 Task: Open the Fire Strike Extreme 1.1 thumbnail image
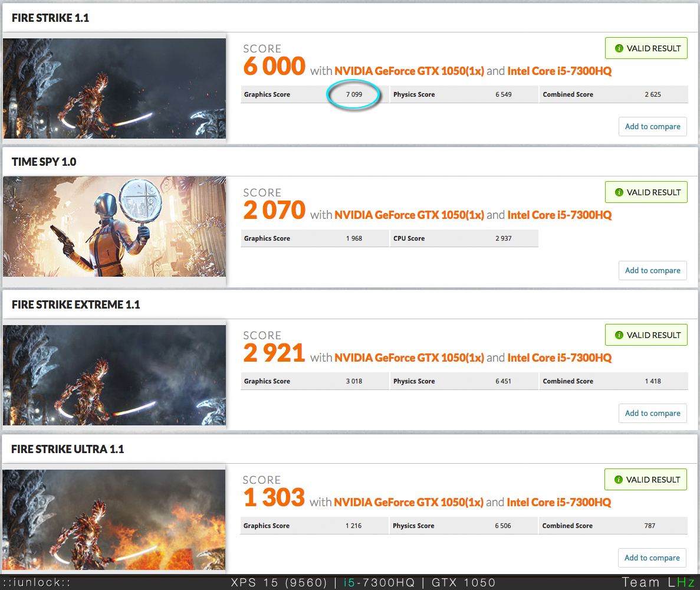[114, 375]
